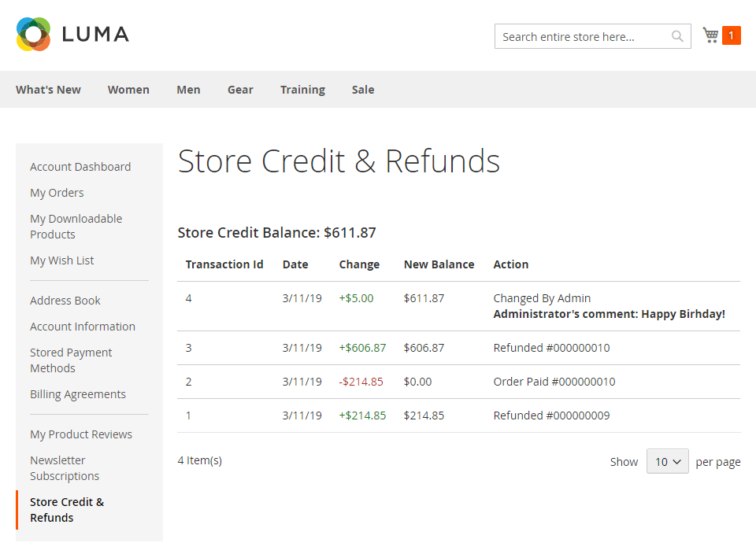Click the search magnifier icon

pos(677,36)
